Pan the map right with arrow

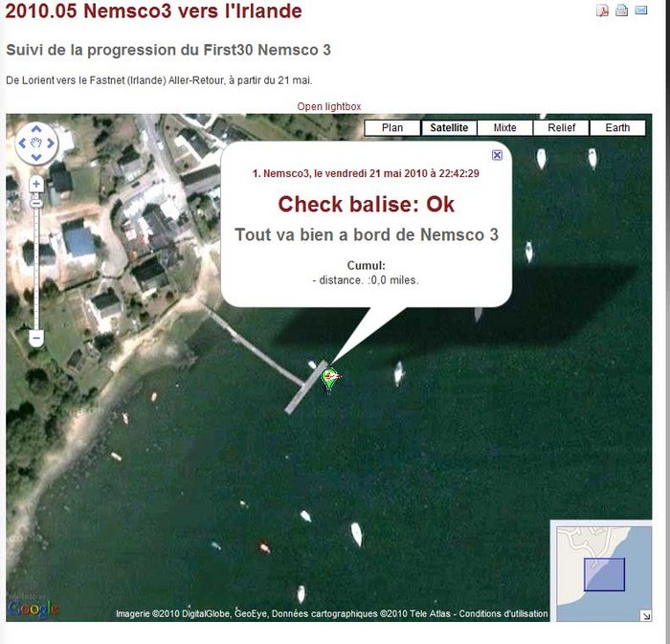tap(51, 144)
